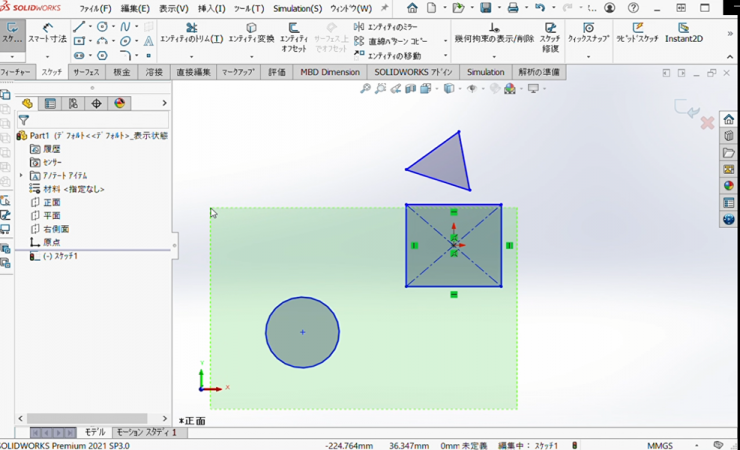The width and height of the screenshot is (740, 450).
Task: Open エンティティ変換 dropdown arrow
Action: [x=251, y=57]
